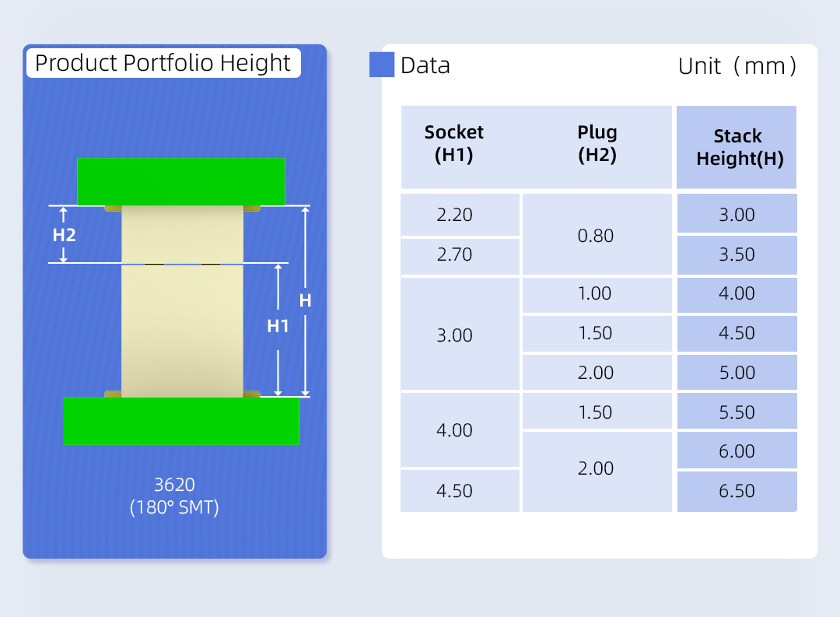Click the cream plug body above the seam
Screen dimensions: 840x617
(182, 233)
